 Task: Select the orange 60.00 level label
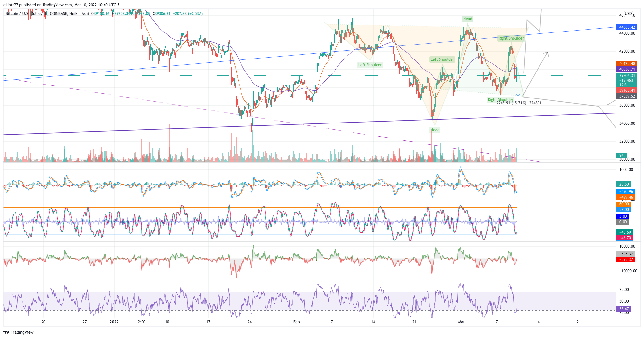pyautogui.click(x=624, y=204)
